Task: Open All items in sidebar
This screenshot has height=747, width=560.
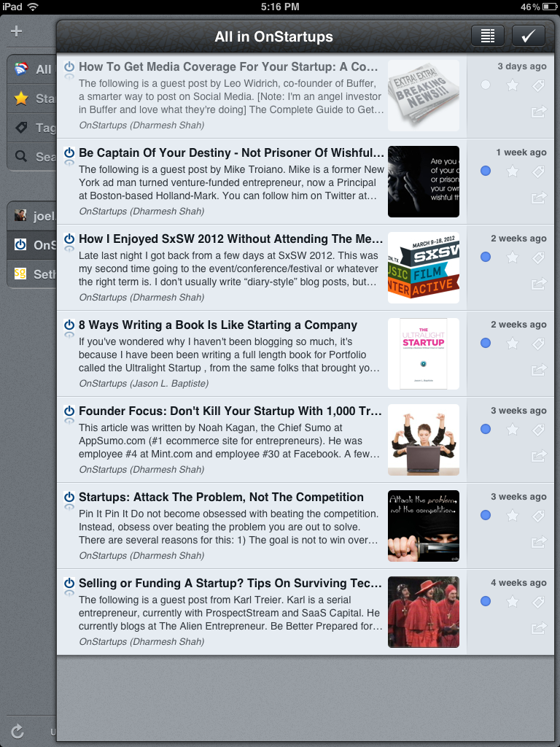Action: click(x=32, y=69)
